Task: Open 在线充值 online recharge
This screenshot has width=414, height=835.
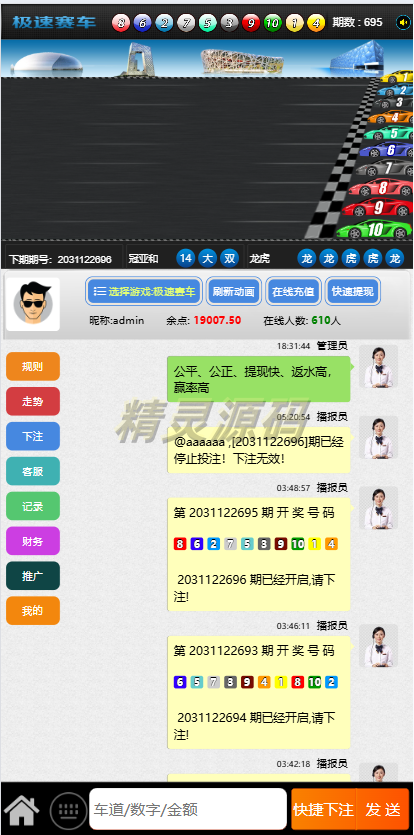Action: 293,291
